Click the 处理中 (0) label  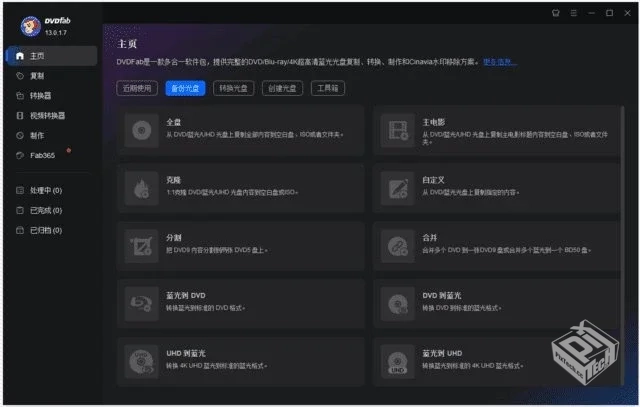point(46,190)
